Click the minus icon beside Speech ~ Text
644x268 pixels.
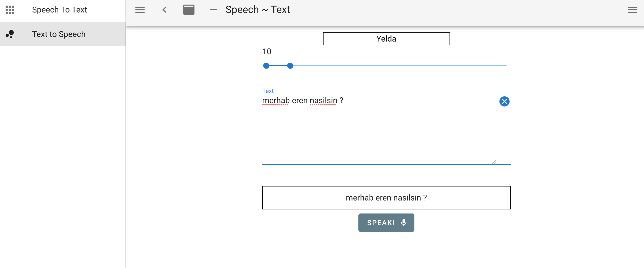coord(213,10)
